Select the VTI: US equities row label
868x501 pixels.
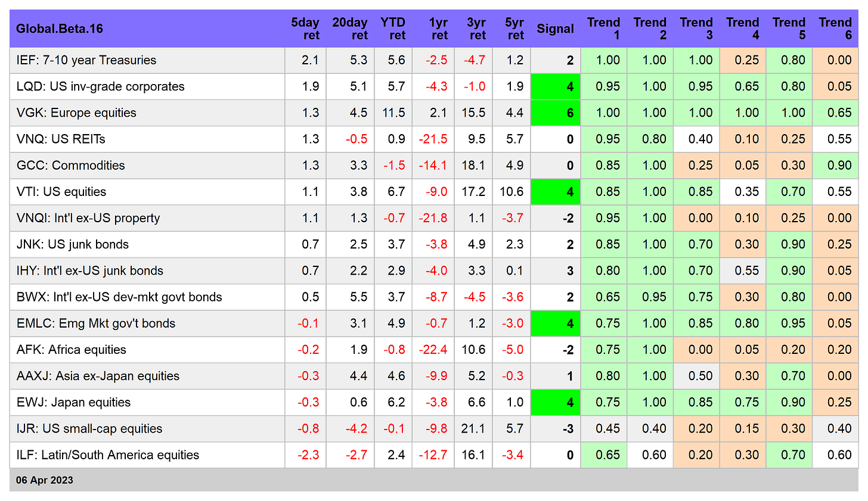click(61, 192)
